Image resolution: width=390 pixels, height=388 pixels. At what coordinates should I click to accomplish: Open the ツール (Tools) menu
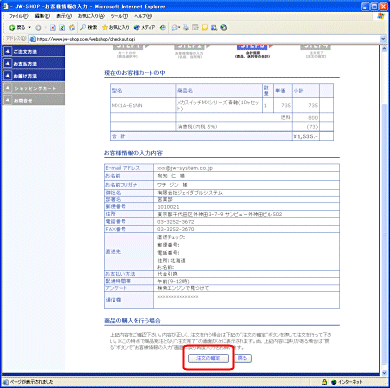tap(119, 16)
